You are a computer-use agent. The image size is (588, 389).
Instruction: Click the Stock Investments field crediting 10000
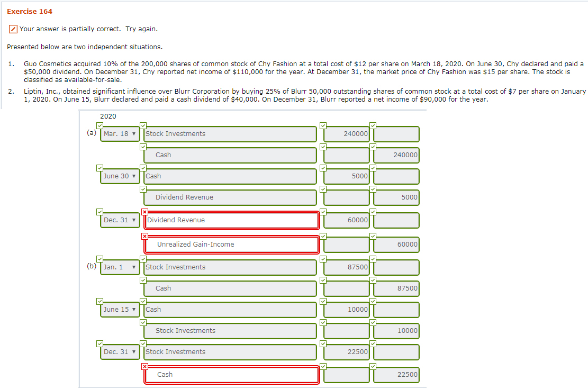[230, 331]
